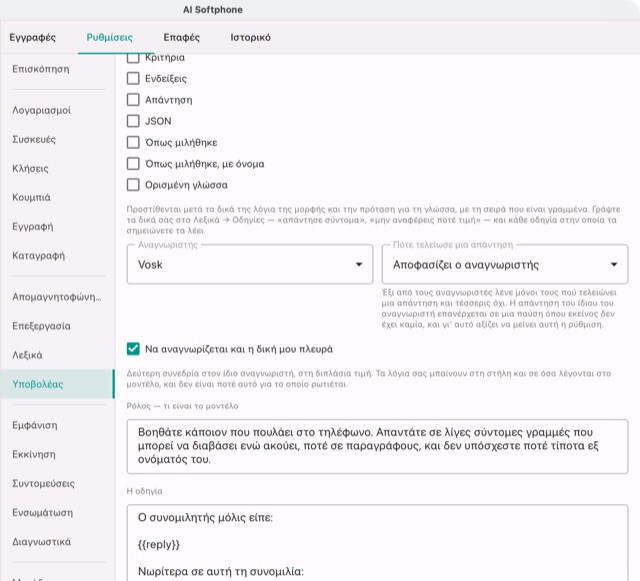Enable the Όπως μιλήθηκε checkbox
Screen dimensions: 640x581
pos(133,142)
